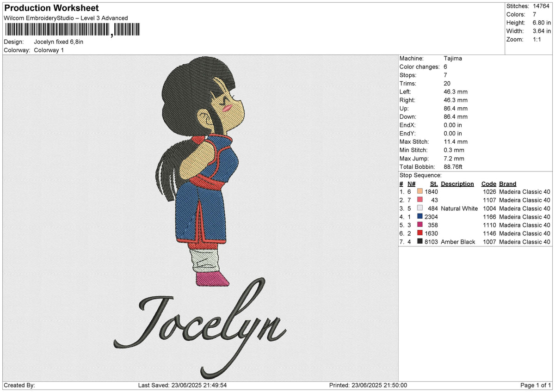Select thread code 1026

[489, 192]
